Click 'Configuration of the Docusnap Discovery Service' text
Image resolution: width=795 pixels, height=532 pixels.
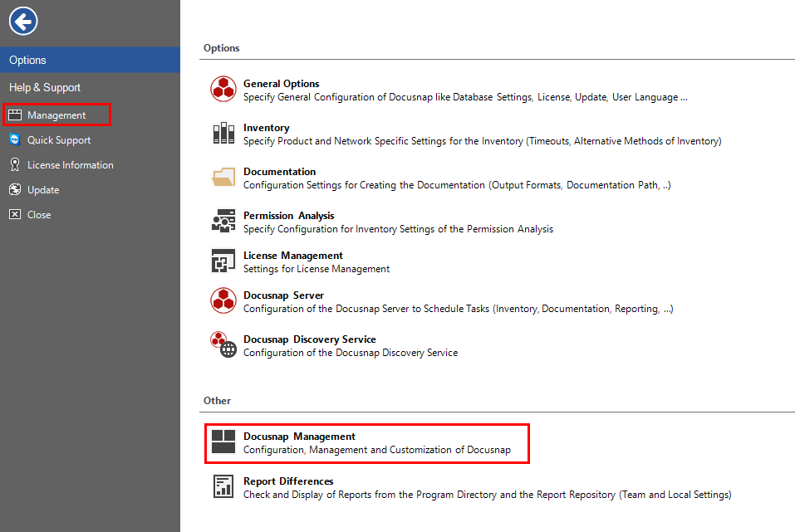(x=351, y=353)
